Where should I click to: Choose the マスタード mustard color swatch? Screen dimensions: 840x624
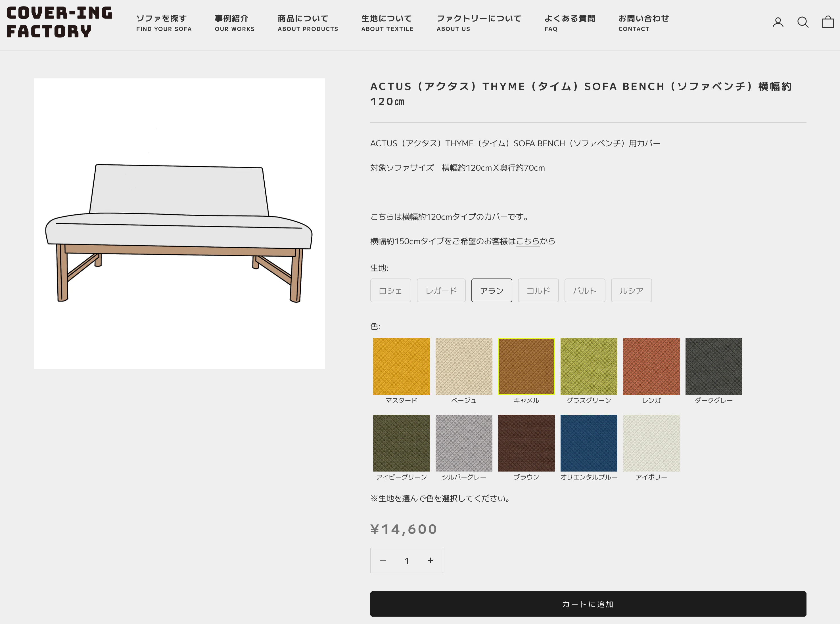point(401,367)
